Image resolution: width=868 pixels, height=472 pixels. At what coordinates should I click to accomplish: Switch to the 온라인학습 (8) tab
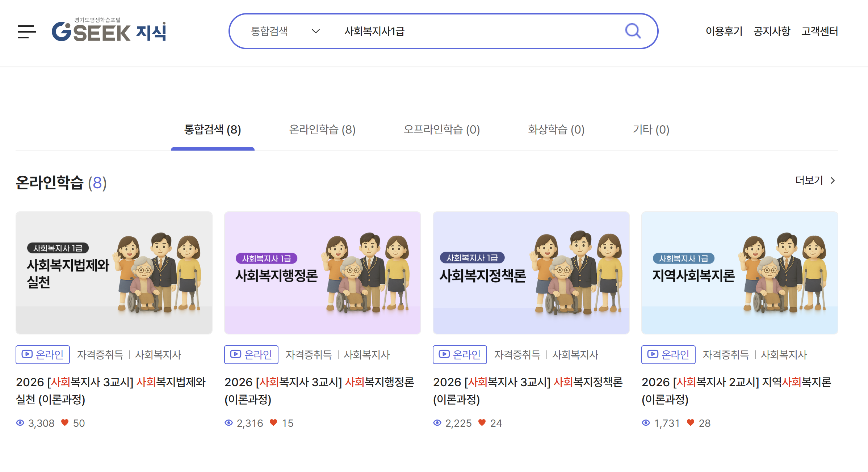tap(322, 130)
